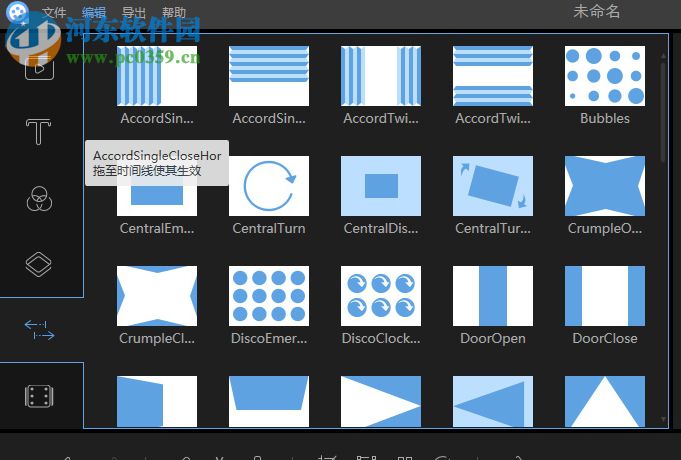Select the AccordSin... transition with vertical stripes
The height and width of the screenshot is (460, 681).
coord(157,76)
